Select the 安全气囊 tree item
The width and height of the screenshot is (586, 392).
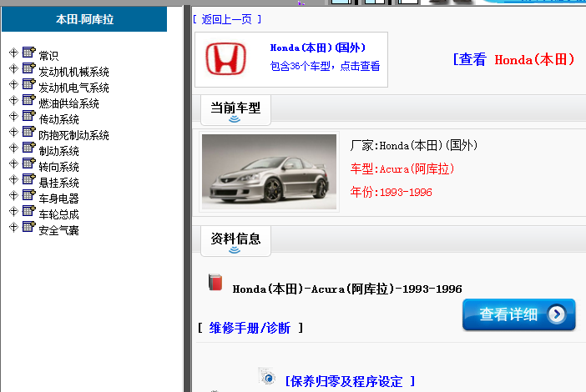coord(58,230)
